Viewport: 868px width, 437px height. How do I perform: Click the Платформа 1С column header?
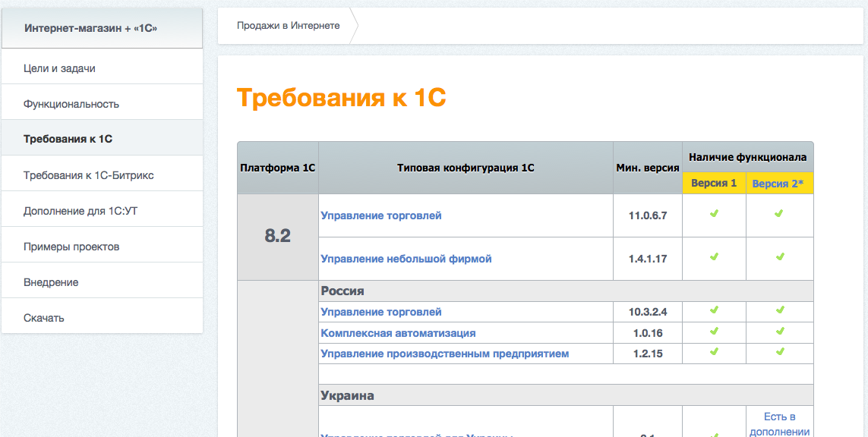pyautogui.click(x=278, y=168)
